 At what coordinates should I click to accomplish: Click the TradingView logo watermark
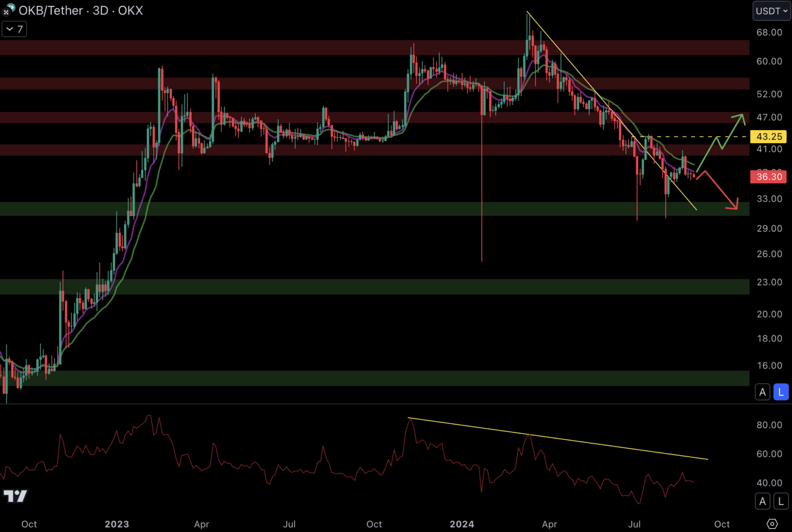click(x=15, y=496)
